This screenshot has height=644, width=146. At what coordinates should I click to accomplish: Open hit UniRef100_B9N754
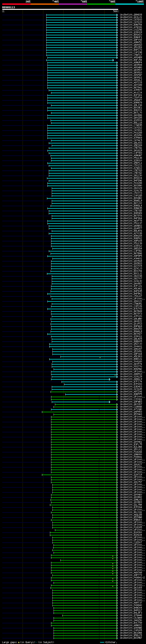click(x=131, y=25)
